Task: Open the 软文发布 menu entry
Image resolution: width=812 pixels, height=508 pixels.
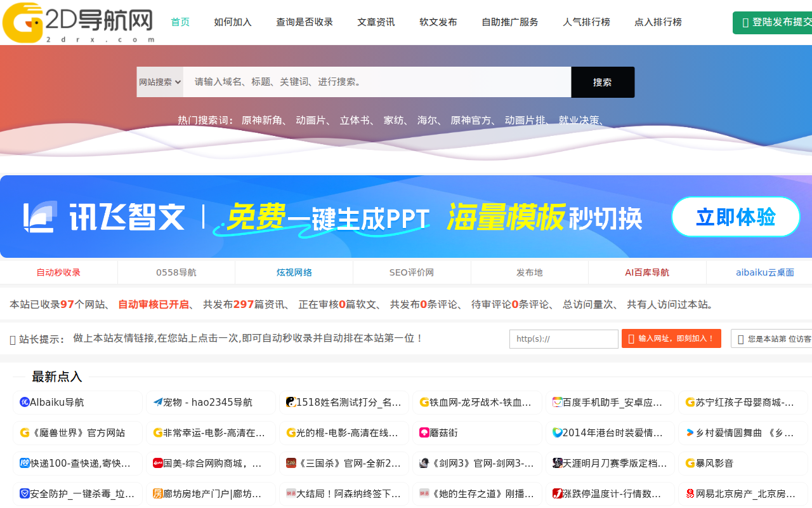Action: (x=438, y=21)
